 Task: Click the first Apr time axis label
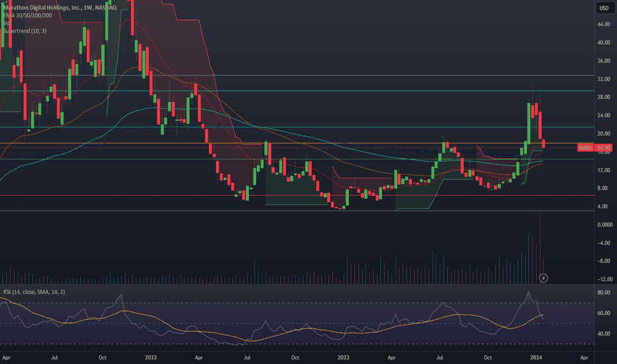(x=7, y=357)
